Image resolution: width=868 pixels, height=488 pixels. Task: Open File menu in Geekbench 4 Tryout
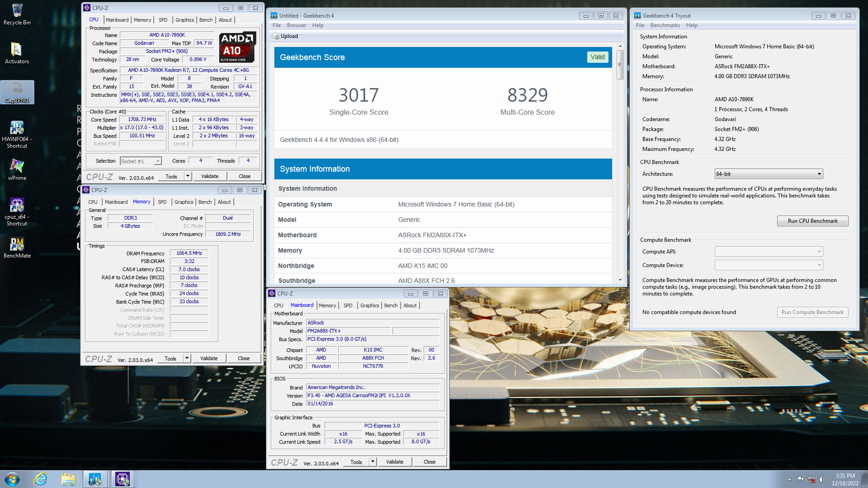[x=640, y=25]
